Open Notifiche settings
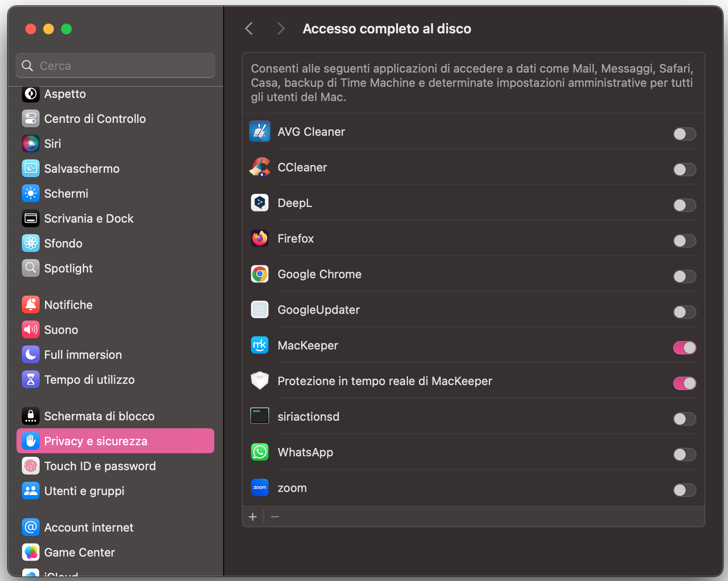 click(x=69, y=305)
